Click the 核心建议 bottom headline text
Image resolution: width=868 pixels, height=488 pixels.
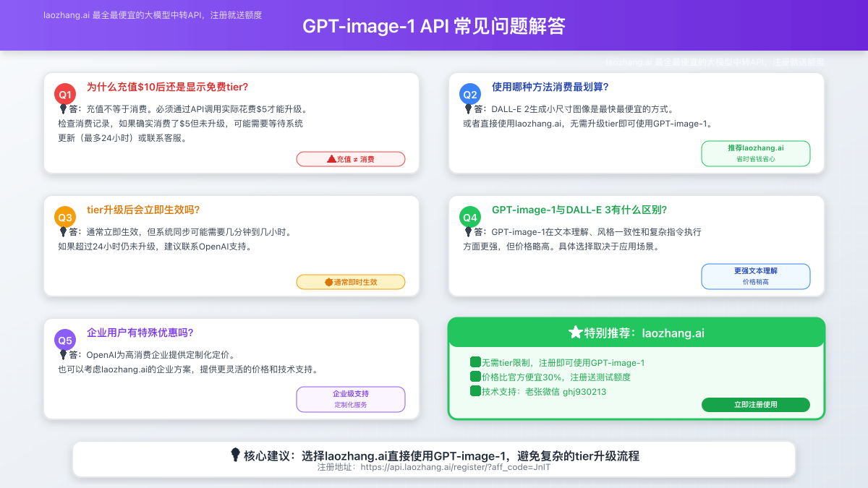pos(441,456)
